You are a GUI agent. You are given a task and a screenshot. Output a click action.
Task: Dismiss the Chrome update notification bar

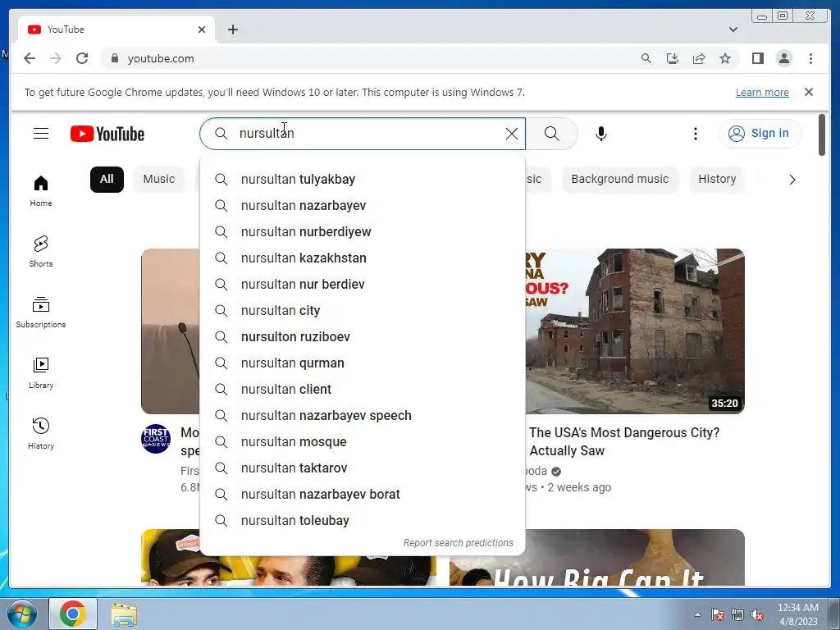coord(809,92)
